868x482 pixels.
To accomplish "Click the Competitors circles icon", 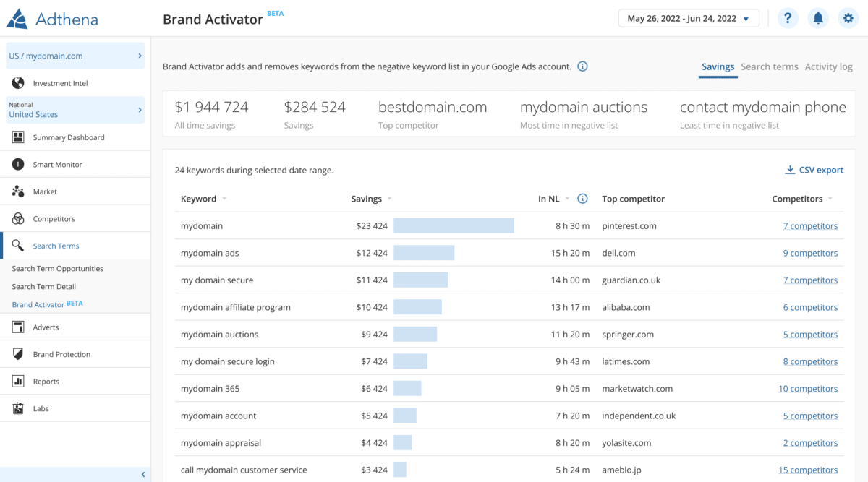I will tap(18, 219).
